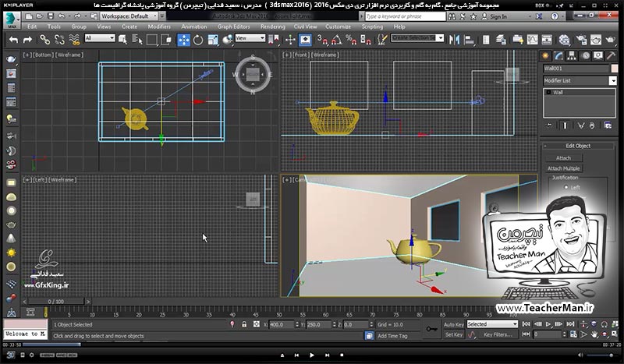Click the object color swatch beside Wall001
This screenshot has height=364, width=624.
pyautogui.click(x=615, y=69)
